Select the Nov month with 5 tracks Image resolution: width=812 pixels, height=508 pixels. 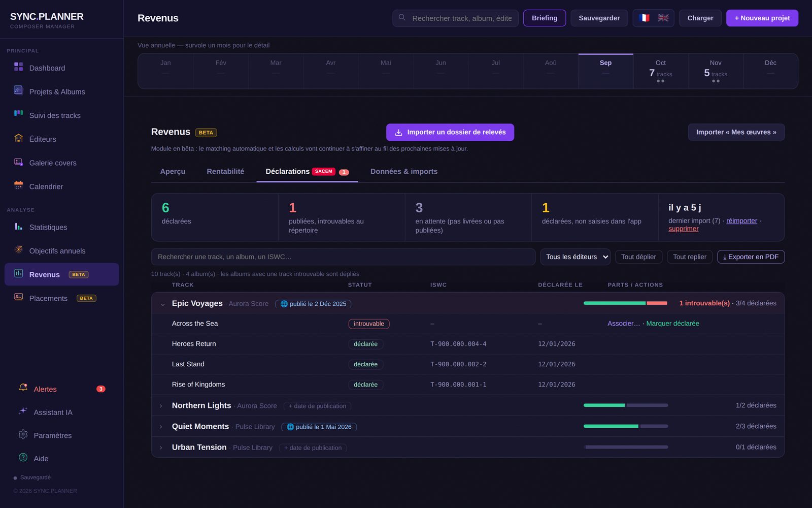click(716, 71)
